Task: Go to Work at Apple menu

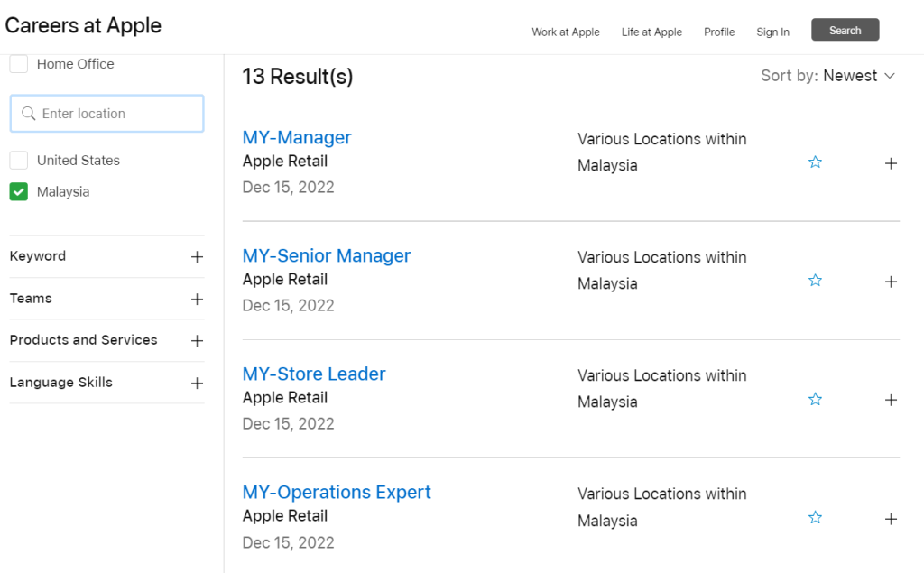Action: click(x=565, y=32)
